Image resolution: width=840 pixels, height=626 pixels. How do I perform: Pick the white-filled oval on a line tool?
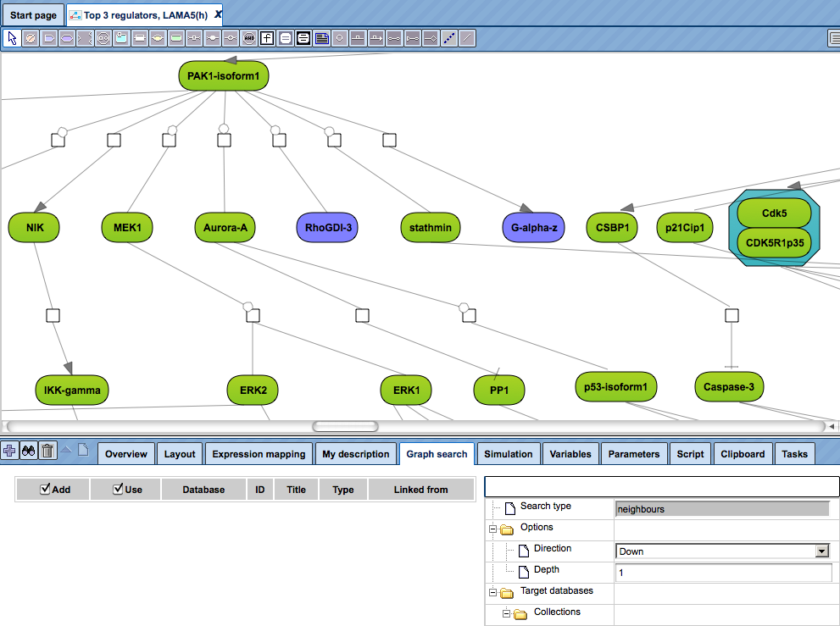213,39
